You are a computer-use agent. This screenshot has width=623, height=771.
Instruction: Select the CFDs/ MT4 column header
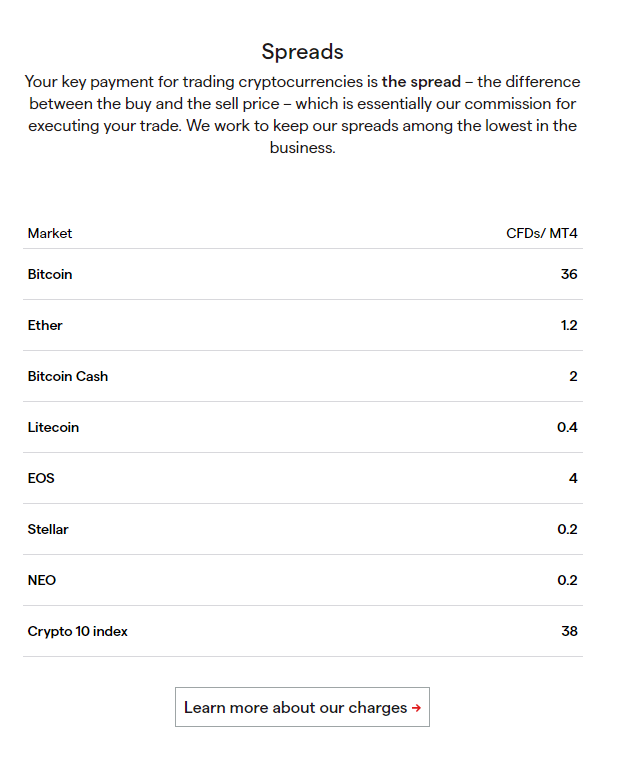click(541, 234)
